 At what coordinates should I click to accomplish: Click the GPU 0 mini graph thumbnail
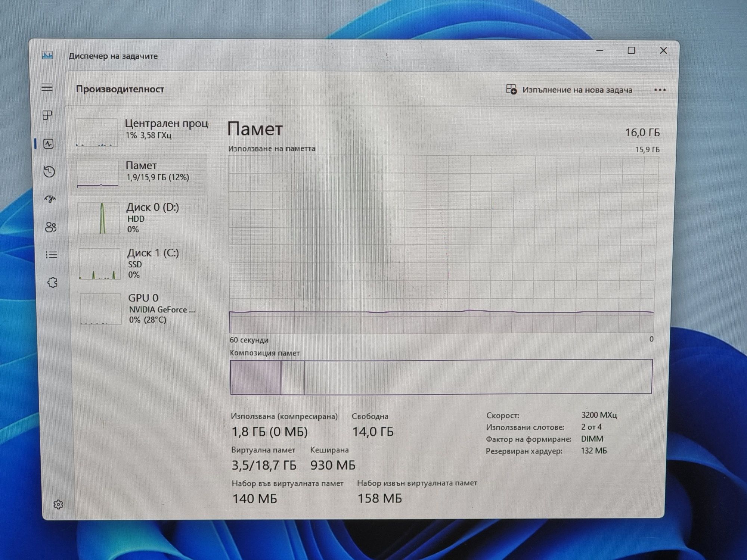pyautogui.click(x=100, y=309)
